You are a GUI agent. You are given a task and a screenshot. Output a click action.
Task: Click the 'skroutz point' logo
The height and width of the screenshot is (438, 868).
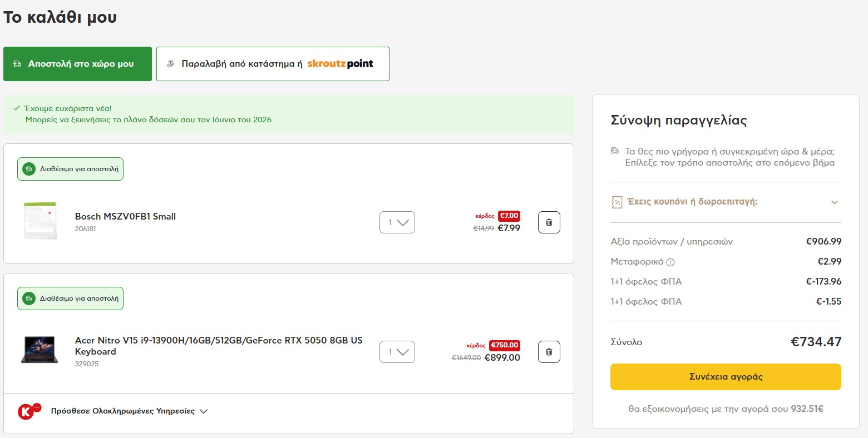pos(340,64)
